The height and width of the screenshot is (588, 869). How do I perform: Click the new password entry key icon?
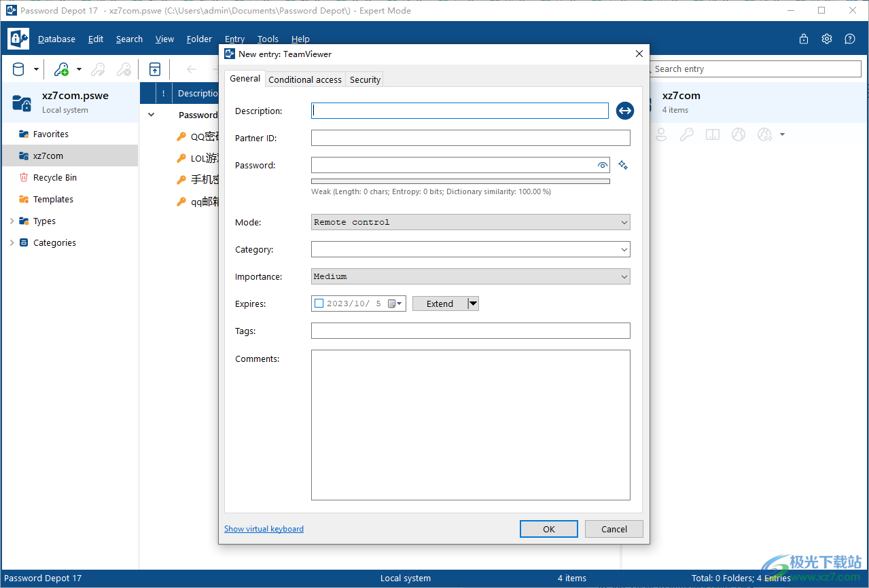point(61,69)
